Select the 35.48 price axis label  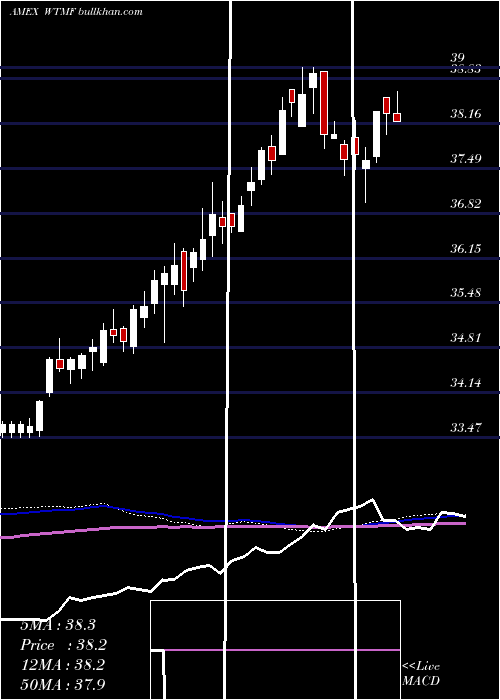pos(466,293)
